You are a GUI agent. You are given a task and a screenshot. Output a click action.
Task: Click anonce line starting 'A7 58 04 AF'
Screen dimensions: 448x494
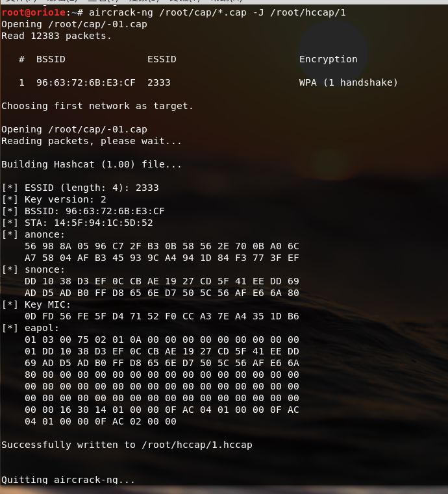tap(162, 258)
